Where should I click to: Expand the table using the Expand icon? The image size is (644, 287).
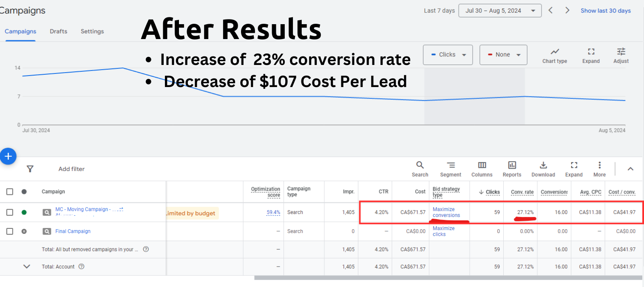pos(574,169)
